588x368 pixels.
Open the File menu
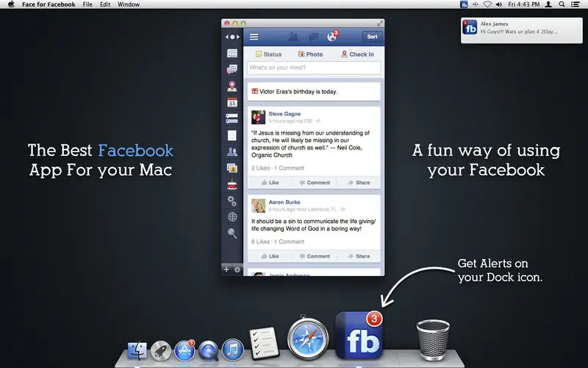87,4
